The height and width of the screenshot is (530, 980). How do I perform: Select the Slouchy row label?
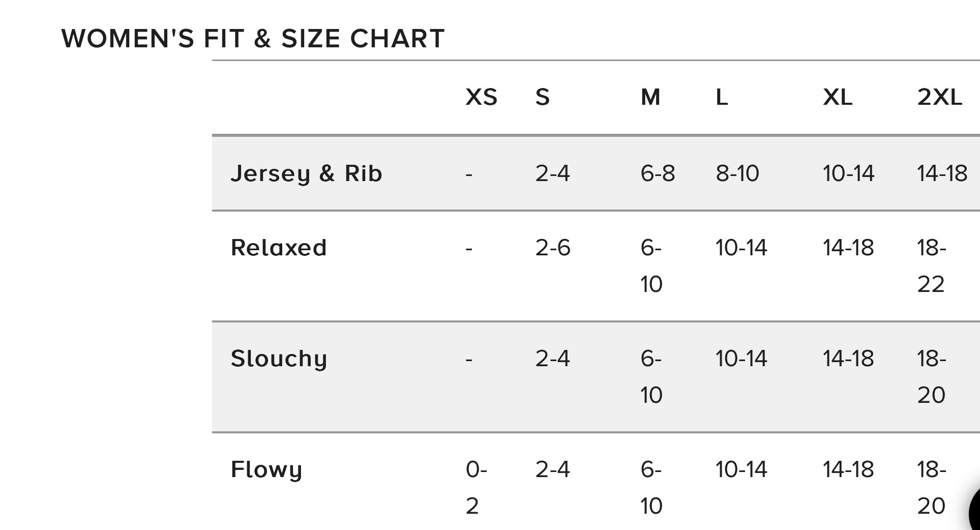[279, 359]
